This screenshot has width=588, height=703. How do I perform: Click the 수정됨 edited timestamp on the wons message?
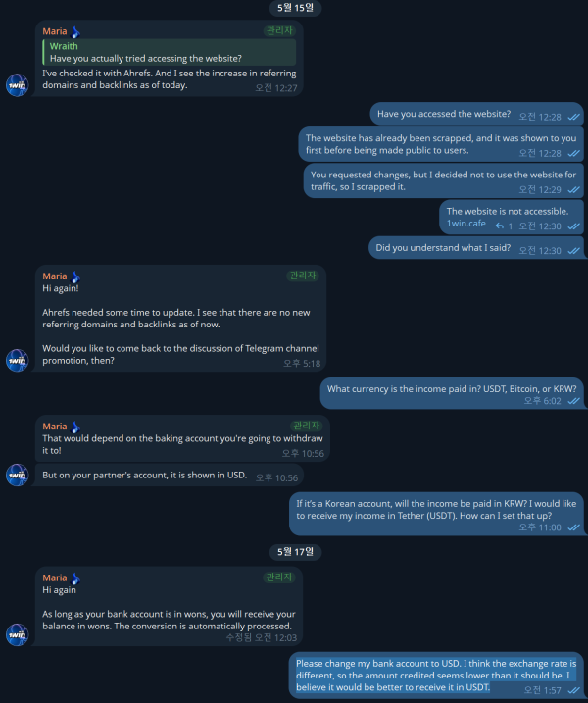pos(262,637)
